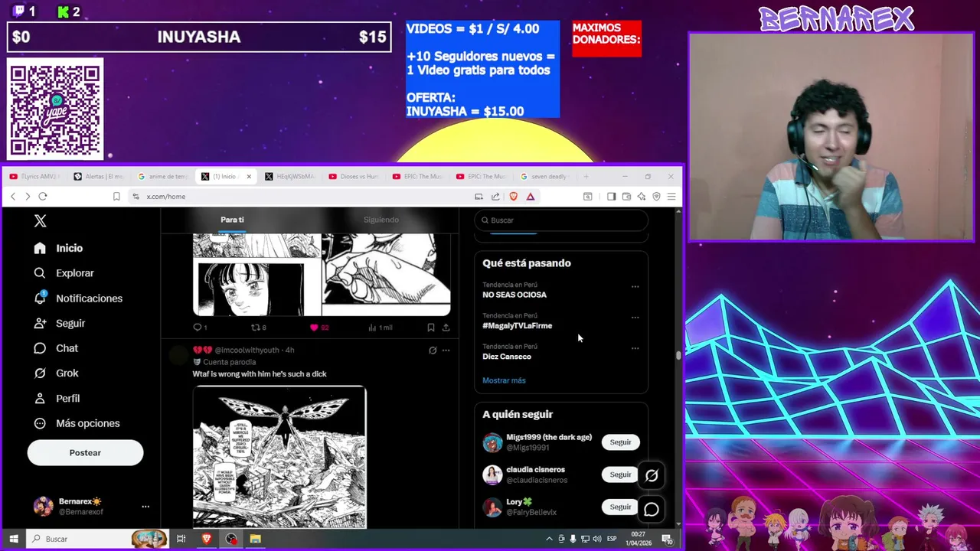Open OBS Studio on taskbar

click(230, 539)
